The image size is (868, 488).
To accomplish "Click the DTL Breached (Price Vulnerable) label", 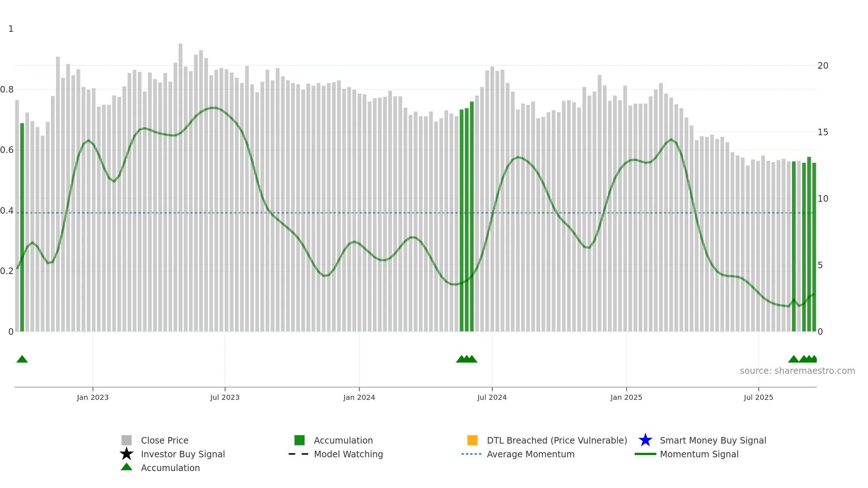I will pyautogui.click(x=557, y=440).
